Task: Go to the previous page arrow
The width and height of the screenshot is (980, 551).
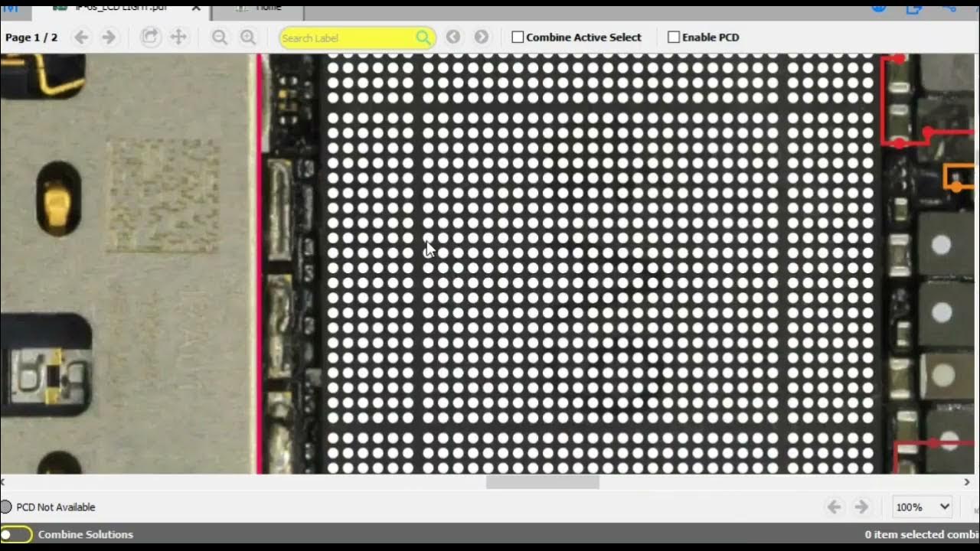Action: 81,37
